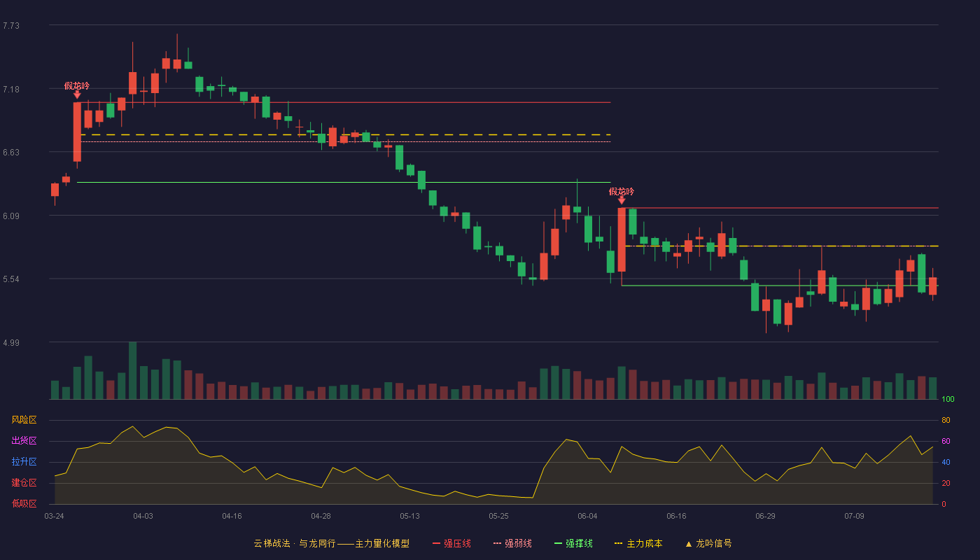Toggle the 强撑线 legend series
The image size is (980, 560).
[x=573, y=543]
